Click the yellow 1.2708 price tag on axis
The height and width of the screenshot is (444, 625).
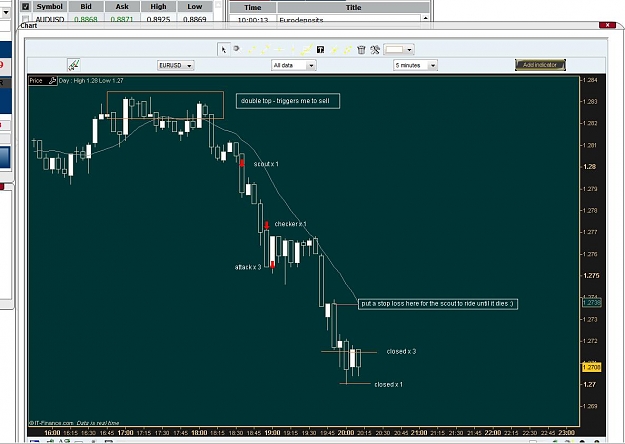tap(591, 367)
